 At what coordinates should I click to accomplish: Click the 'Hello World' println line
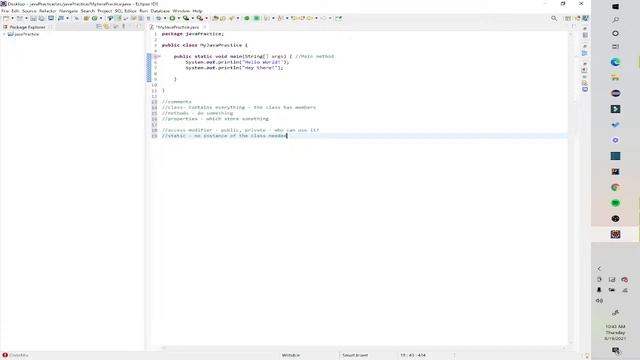(237, 62)
